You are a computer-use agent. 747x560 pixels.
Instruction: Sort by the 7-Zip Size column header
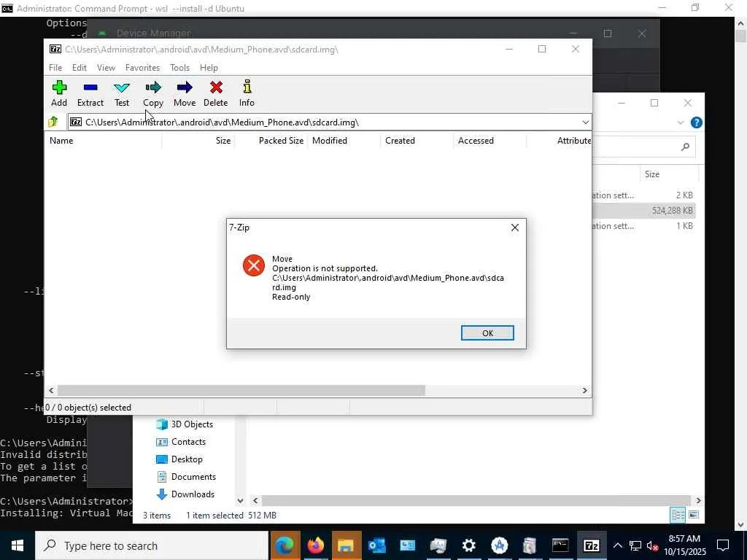(198, 141)
